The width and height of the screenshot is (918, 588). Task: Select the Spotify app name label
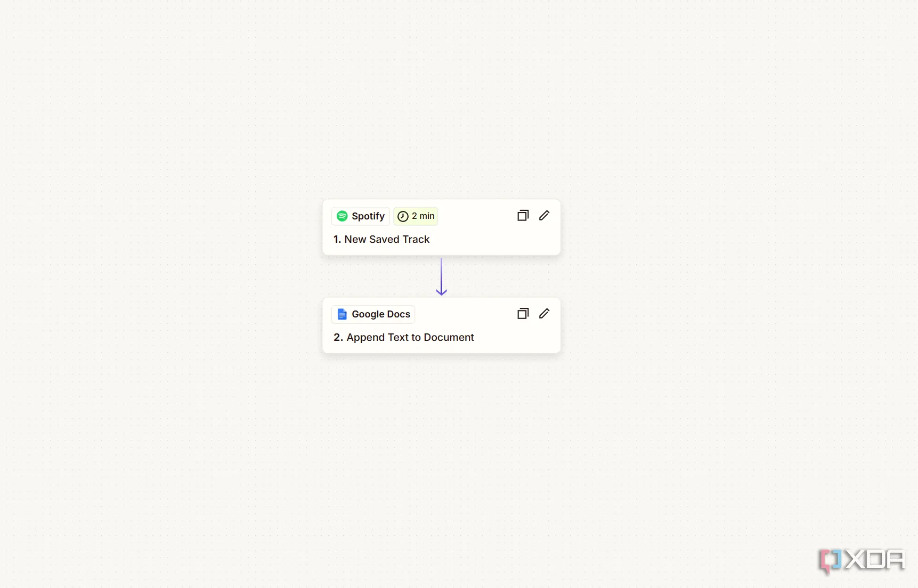click(368, 216)
